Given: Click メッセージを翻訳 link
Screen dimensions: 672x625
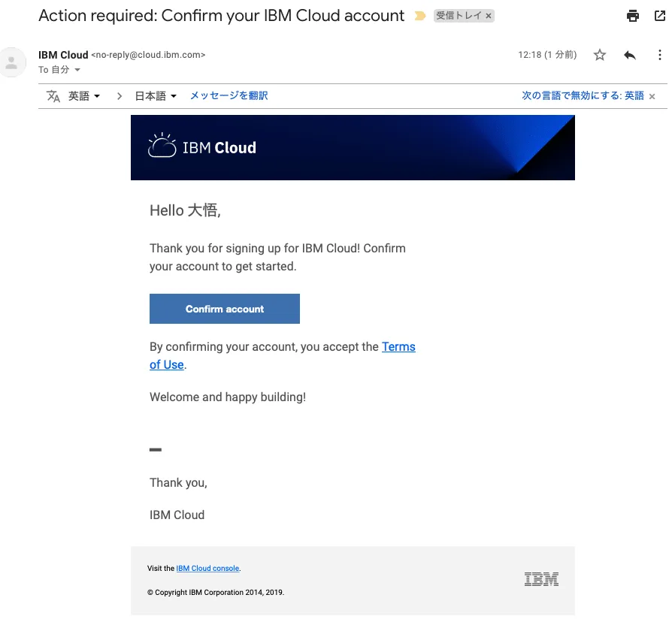Looking at the screenshot, I should 229,95.
